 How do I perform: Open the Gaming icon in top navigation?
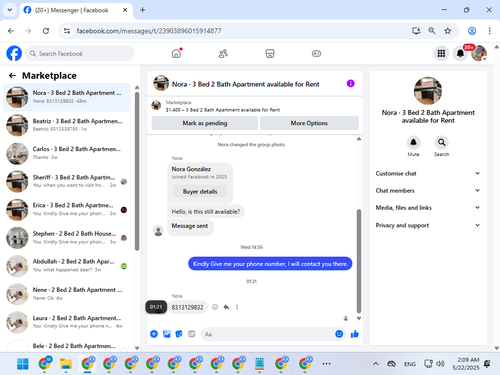[x=316, y=53]
